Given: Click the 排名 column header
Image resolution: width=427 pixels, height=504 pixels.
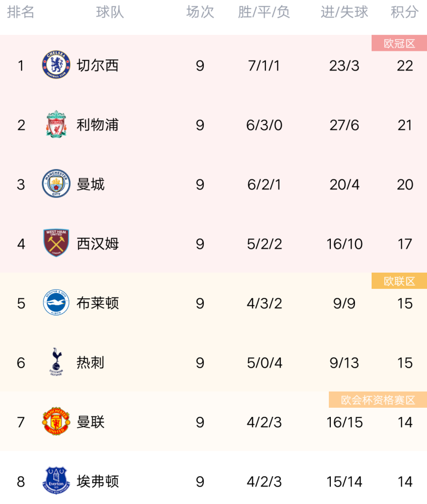Looking at the screenshot, I should point(21,12).
